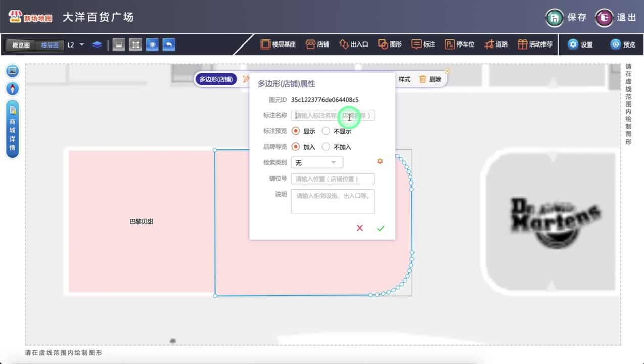Select 不加入 for 品牌导览

pos(326,147)
